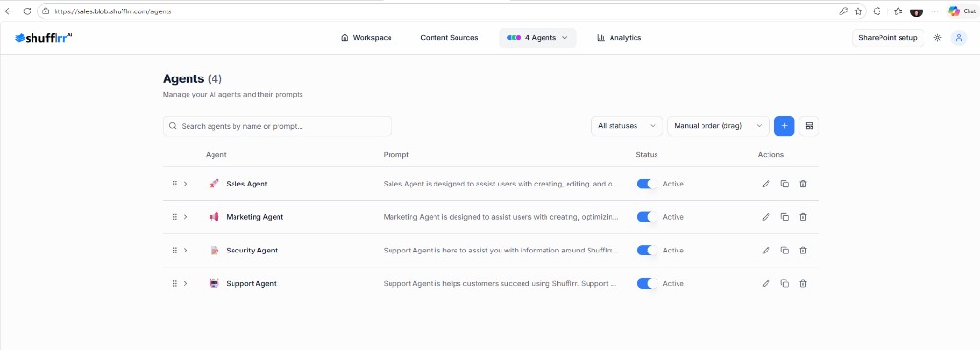This screenshot has height=350, width=980.
Task: Open the Content Sources tab
Action: click(x=449, y=38)
